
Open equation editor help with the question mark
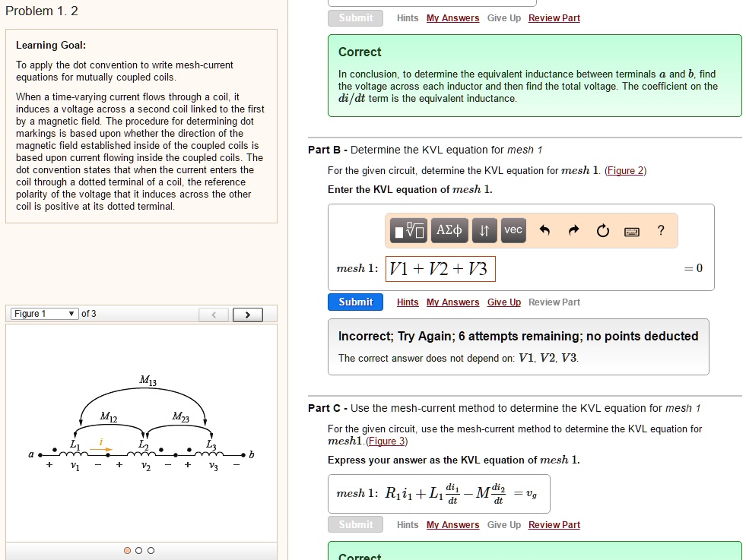[x=661, y=230]
